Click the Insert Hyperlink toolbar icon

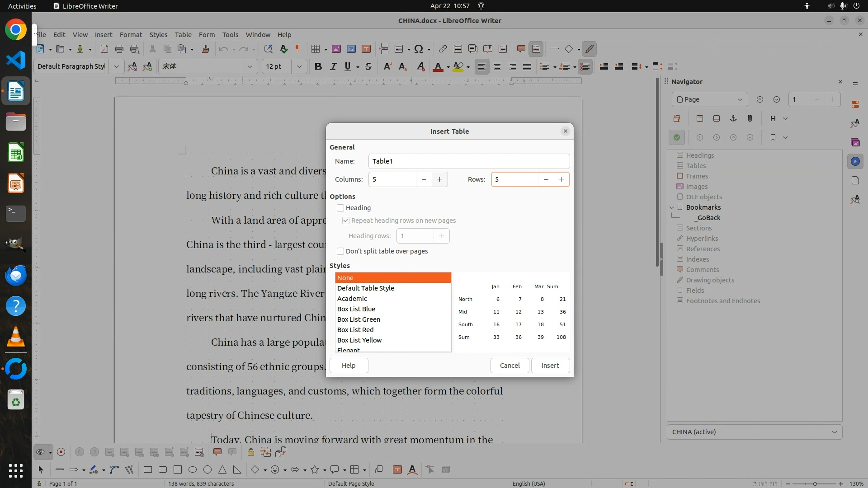click(x=443, y=49)
